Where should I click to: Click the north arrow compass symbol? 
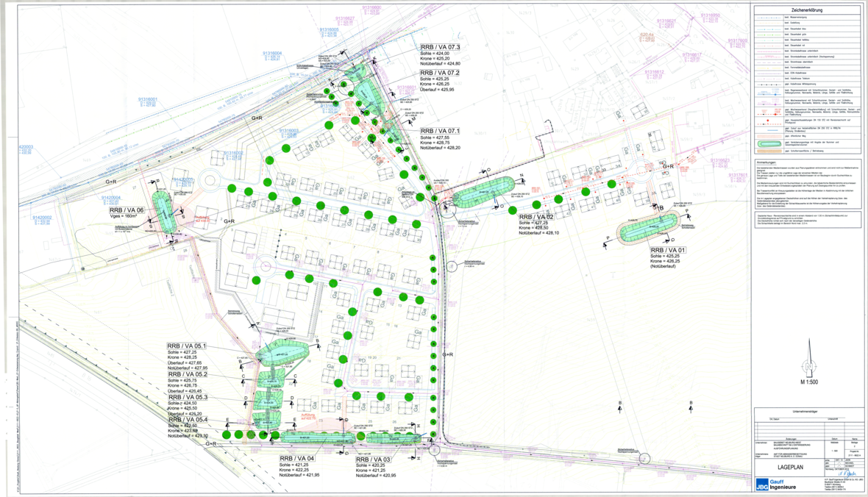(x=808, y=364)
